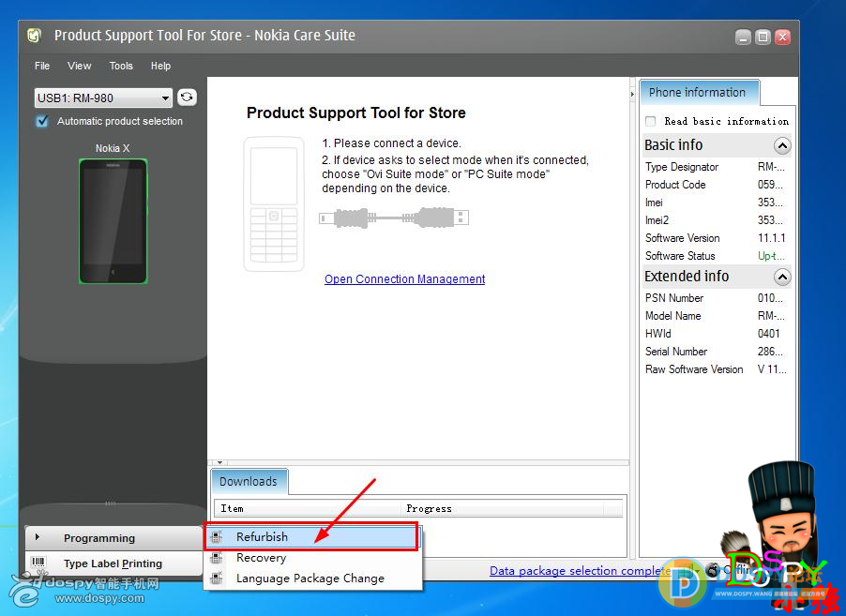The height and width of the screenshot is (616, 846).
Task: Open Type Label Printing
Action: pyautogui.click(x=113, y=563)
